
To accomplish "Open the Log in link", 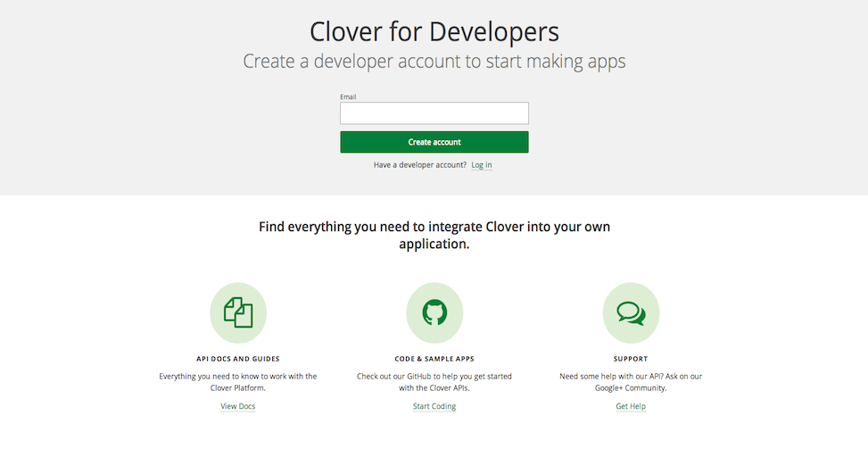I will click(482, 165).
